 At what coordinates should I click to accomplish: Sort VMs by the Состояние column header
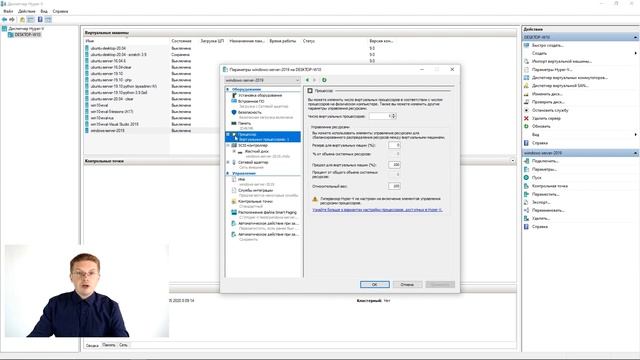182,41
